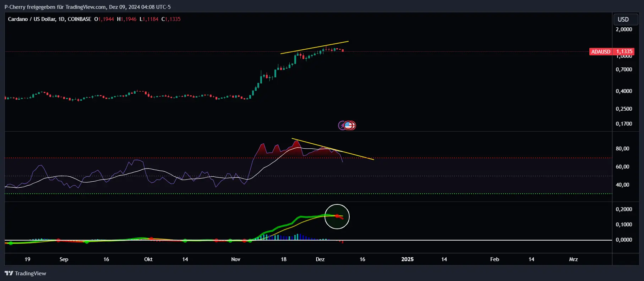
Task: Click the purple lightning bolt event icon
Action: click(x=342, y=125)
